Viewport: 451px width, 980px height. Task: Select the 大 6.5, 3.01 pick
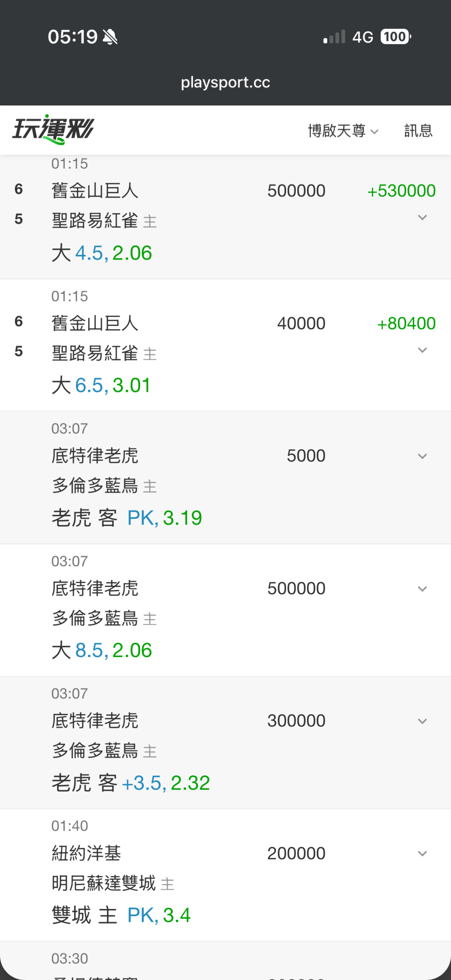click(101, 385)
